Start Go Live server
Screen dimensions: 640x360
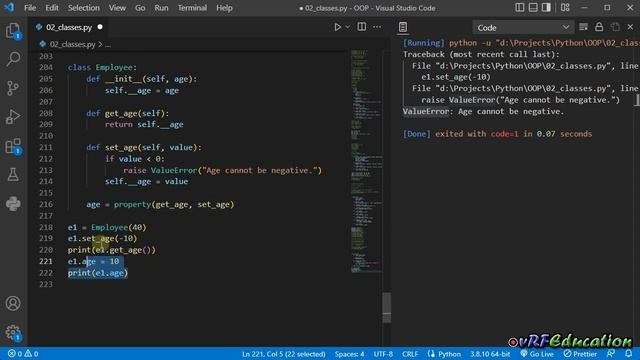click(x=537, y=354)
